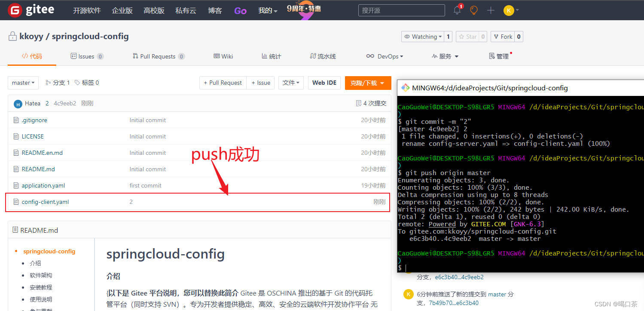Select 软件架构 in README outline
Viewport: 644px width, 311px height.
coord(41,275)
